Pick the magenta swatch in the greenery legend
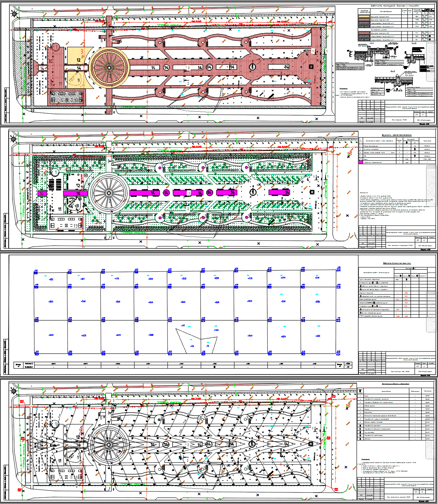438x504 pixels. [x=361, y=162]
